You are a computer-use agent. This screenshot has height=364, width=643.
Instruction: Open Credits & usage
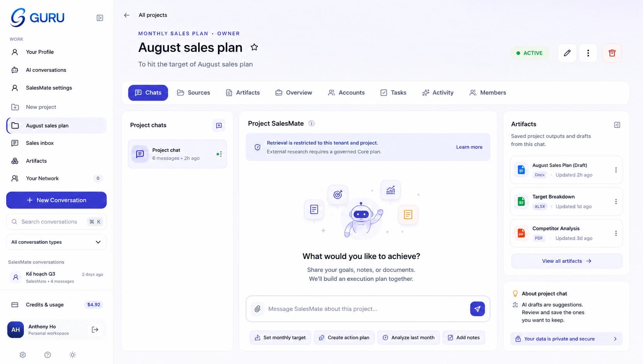point(56,305)
